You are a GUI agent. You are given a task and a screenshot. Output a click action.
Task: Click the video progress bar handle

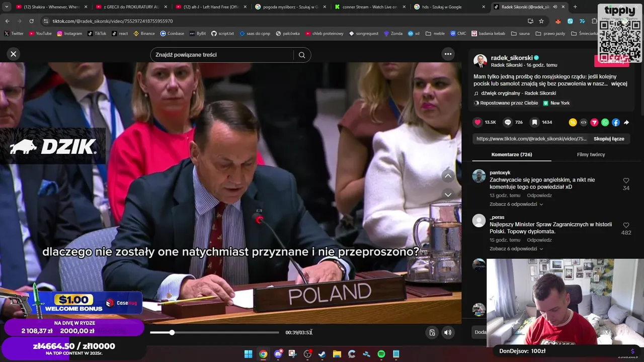[x=172, y=332]
